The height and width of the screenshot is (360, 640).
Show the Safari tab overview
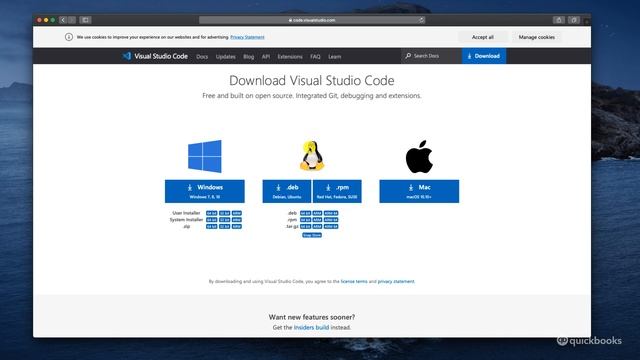pyautogui.click(x=574, y=20)
